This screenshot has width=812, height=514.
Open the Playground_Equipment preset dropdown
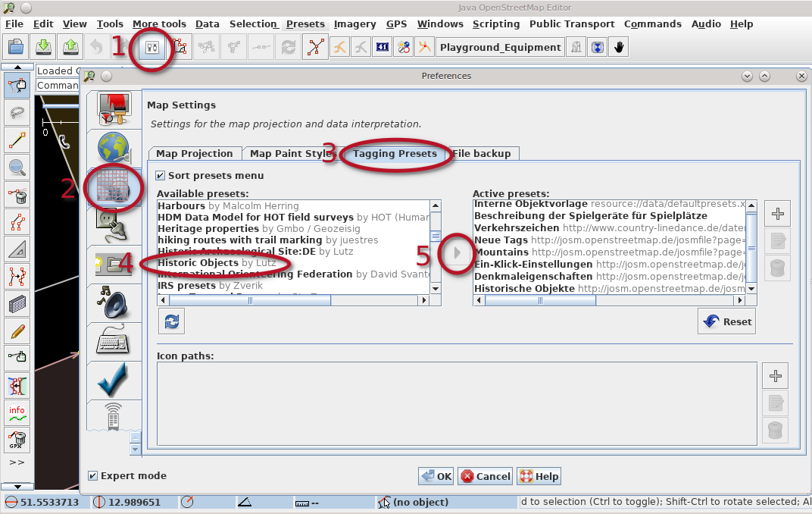[501, 47]
